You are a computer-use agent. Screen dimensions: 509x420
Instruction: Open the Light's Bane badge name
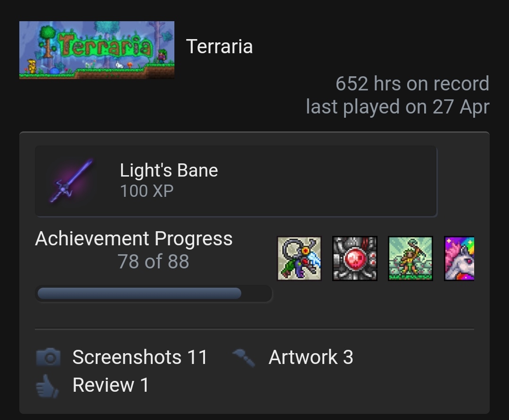point(169,170)
